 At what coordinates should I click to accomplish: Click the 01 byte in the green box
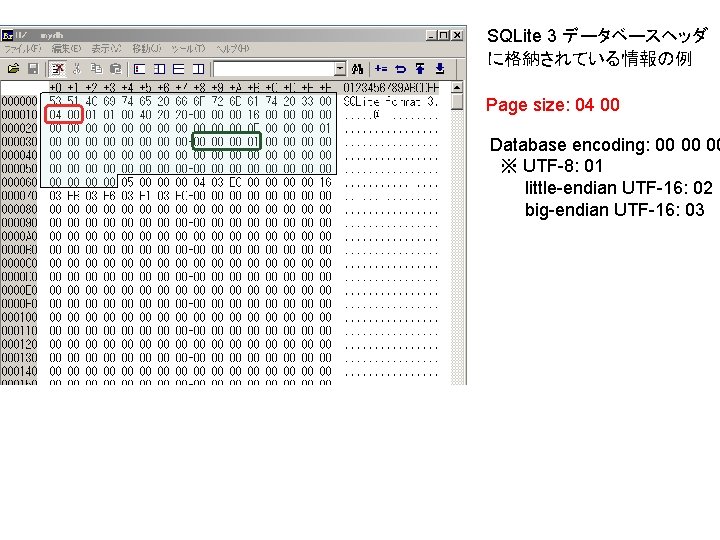point(253,141)
